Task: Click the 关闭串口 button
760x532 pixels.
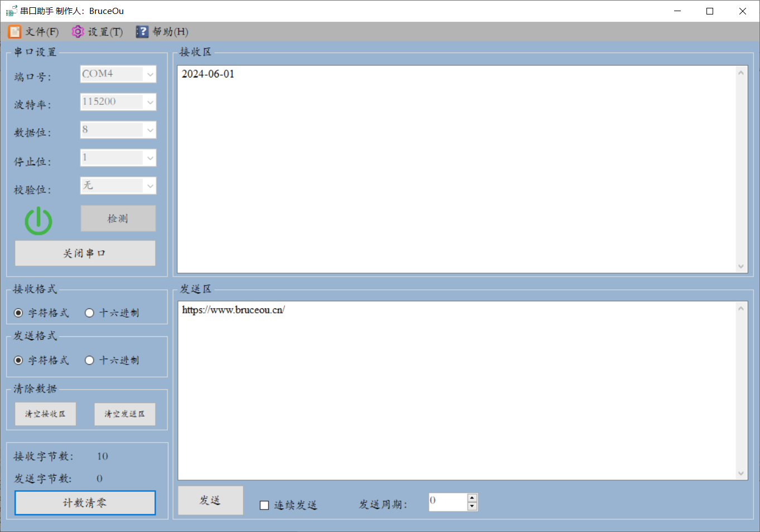Action: 85,253
